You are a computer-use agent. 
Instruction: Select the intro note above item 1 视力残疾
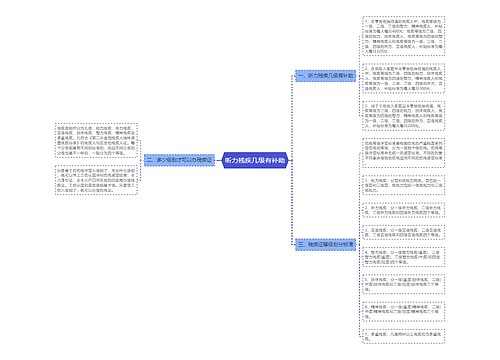[x=403, y=153]
